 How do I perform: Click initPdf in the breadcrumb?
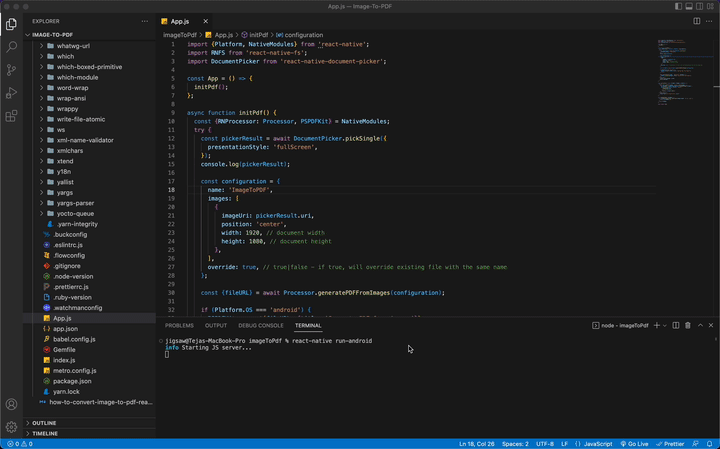[x=259, y=35]
